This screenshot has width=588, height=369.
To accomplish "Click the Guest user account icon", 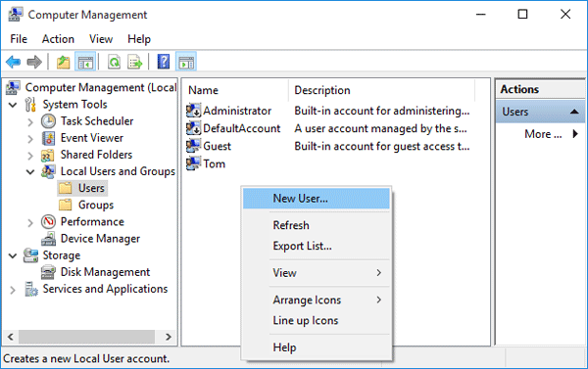I will coord(193,146).
